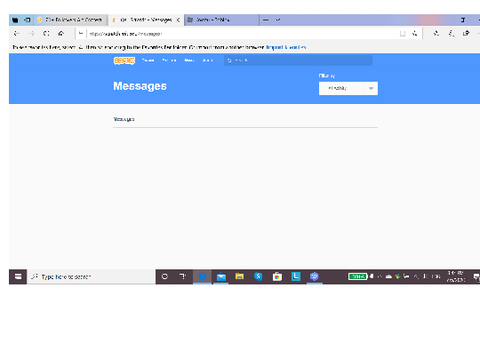Open Task View on the taskbar
The width and height of the screenshot is (480, 360).
click(x=183, y=277)
